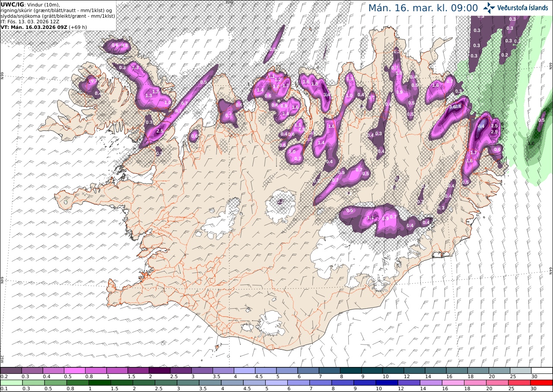Image resolution: width=553 pixels, height=392 pixels.
Task: Click the 'Mán. 16. mar. kl. 09:00' heading
Action: 423,8
